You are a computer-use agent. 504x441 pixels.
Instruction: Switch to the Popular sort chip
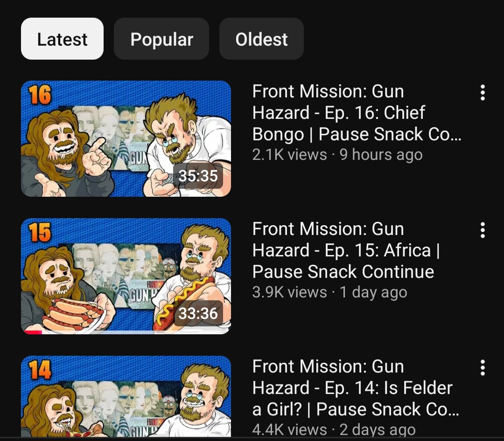click(x=161, y=39)
